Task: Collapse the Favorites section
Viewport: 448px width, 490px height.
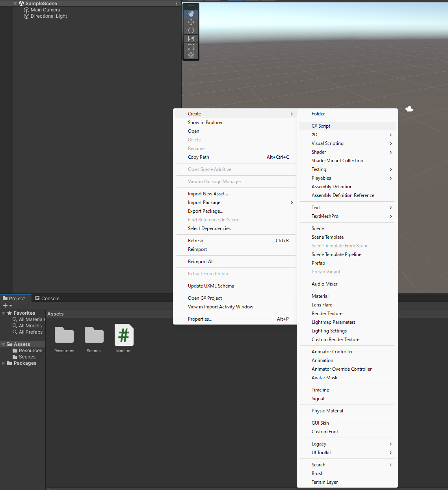Action: [4, 313]
